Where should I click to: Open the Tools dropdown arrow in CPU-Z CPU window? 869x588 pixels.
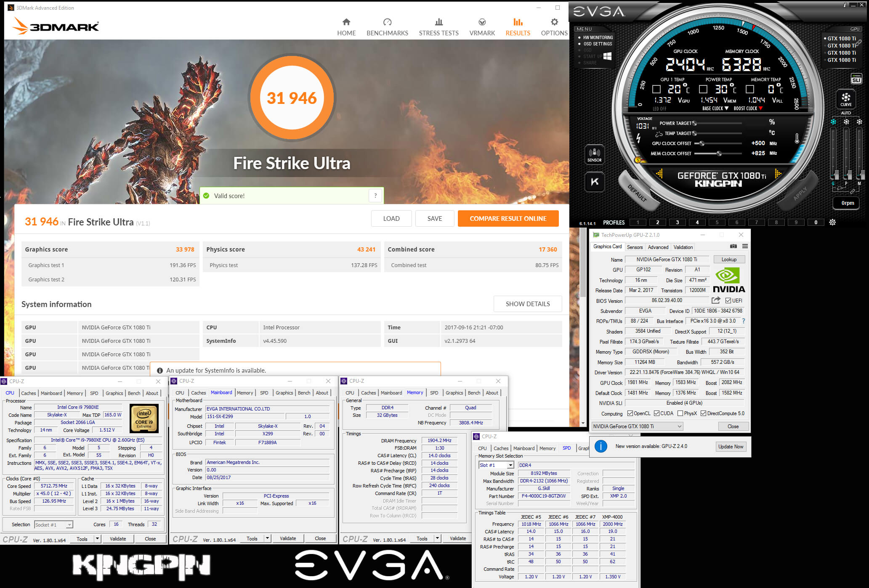98,539
